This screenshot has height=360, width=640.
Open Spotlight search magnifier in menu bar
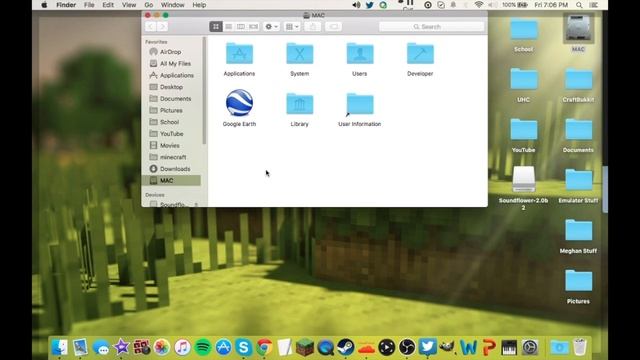pos(579,5)
